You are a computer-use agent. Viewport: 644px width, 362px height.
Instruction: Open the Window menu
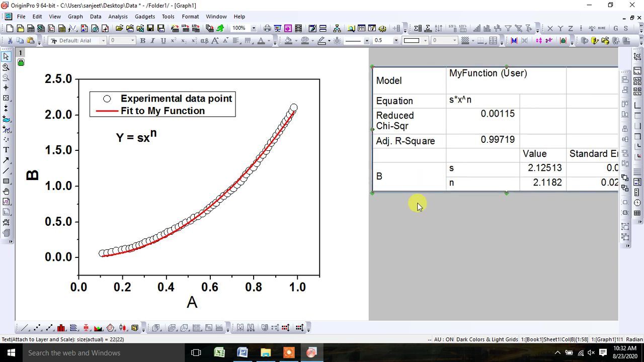[x=216, y=17]
